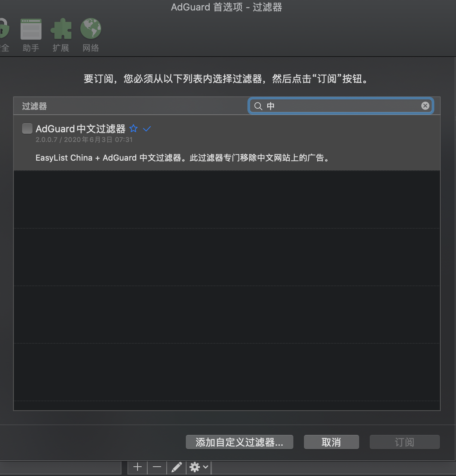This screenshot has height=476, width=456.
Task: Click the plus (add) button in bottom toolbar
Action: pyautogui.click(x=138, y=467)
